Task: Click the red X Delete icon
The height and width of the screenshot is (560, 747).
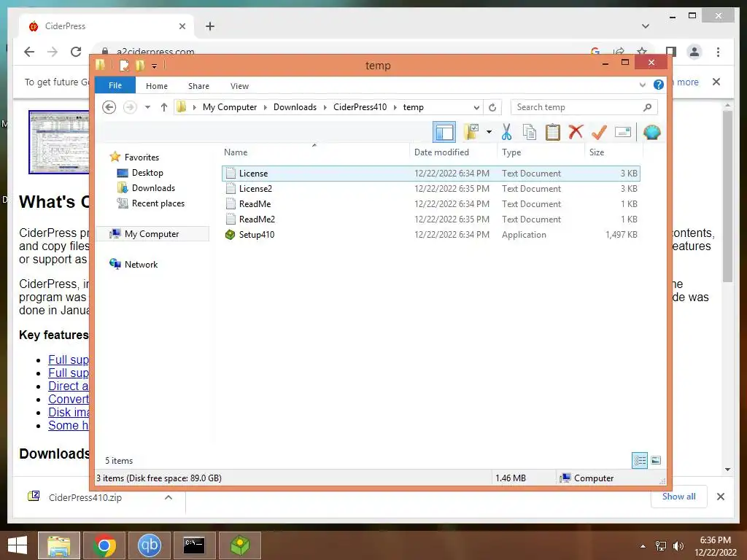Action: click(x=576, y=131)
